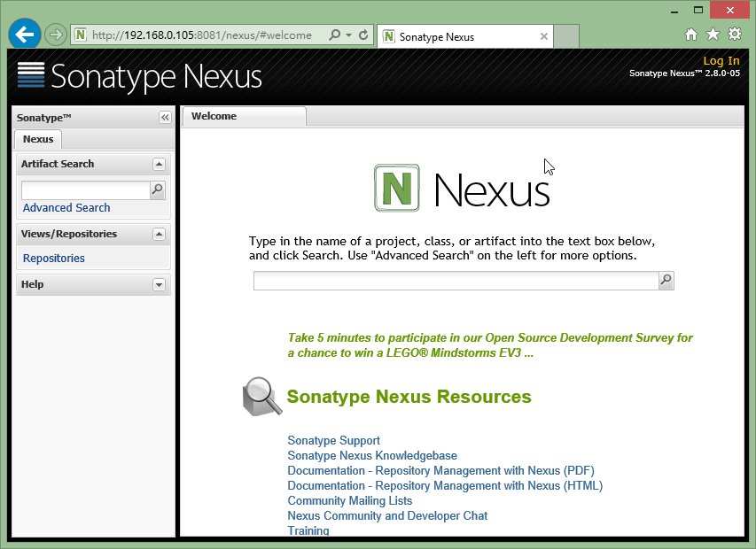The image size is (756, 549).
Task: Click the Sonatype Nexus 2.8.0-05 version text
Action: [684, 73]
